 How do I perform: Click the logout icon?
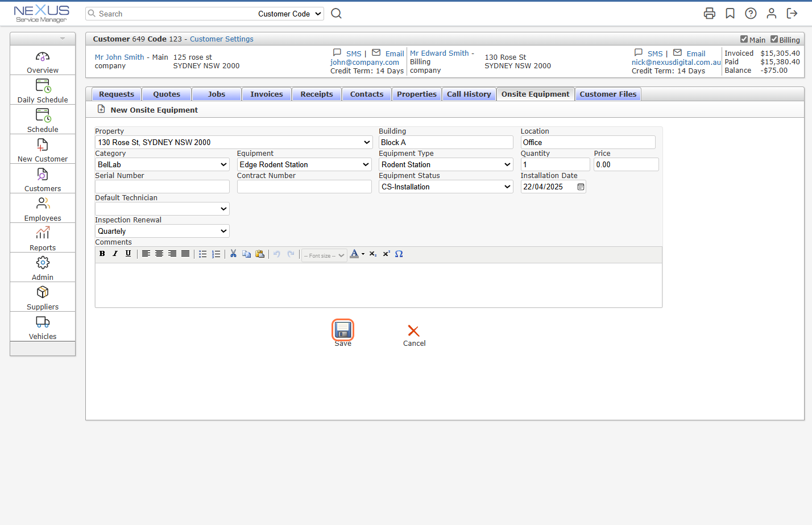(792, 14)
